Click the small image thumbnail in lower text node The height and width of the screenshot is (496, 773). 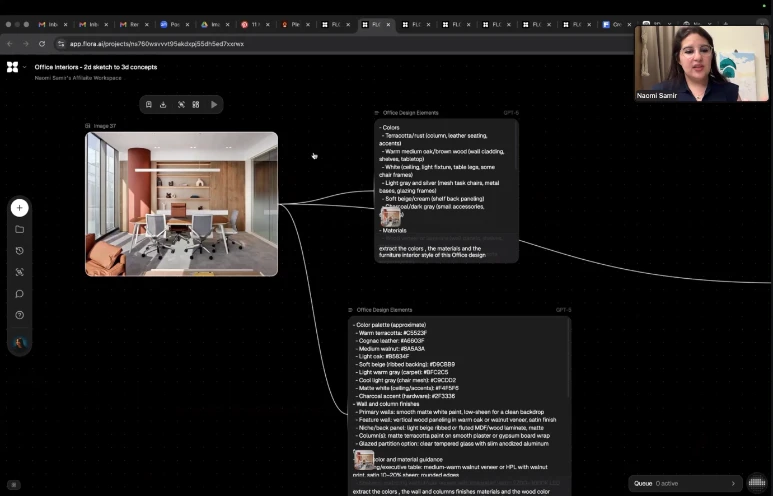(x=364, y=459)
